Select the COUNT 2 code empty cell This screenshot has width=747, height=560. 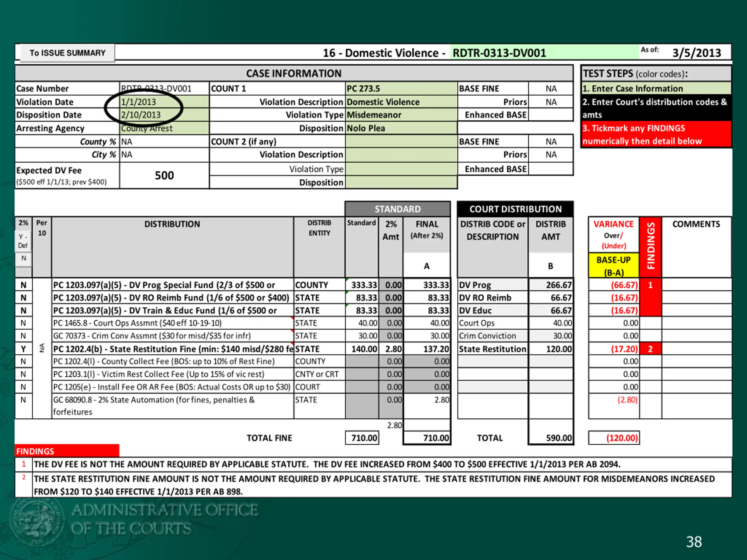coord(401,141)
